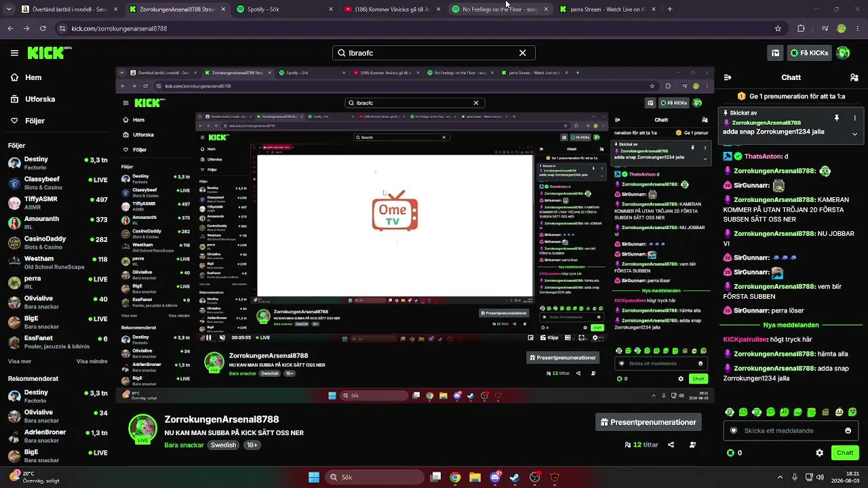868x488 pixels.
Task: Open TiffyASMR channel in sidebar
Action: tap(58, 203)
